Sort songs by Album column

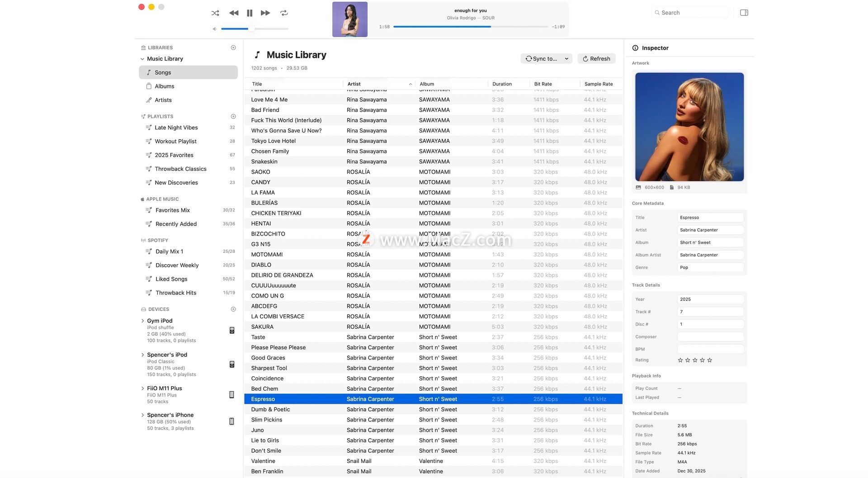point(451,84)
